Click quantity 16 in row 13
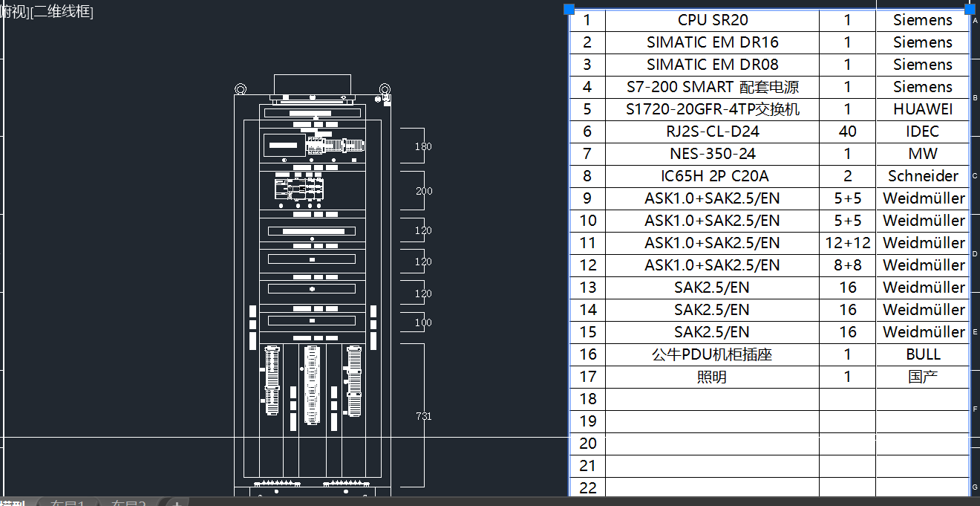 [848, 288]
